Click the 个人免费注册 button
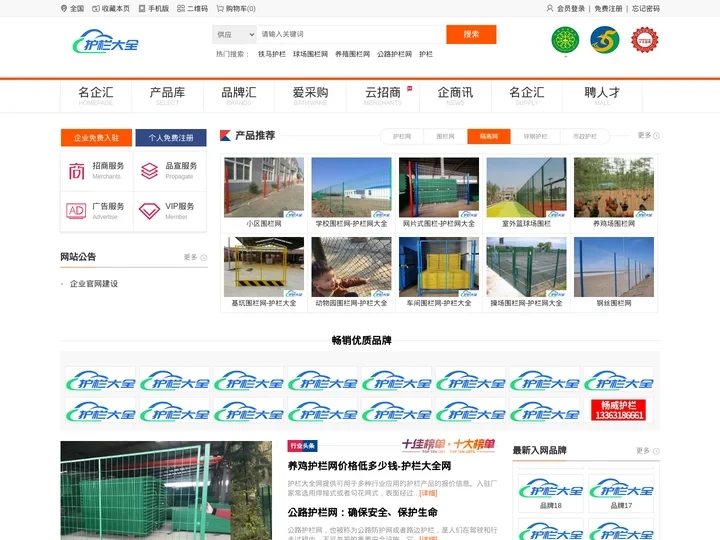 coord(171,138)
